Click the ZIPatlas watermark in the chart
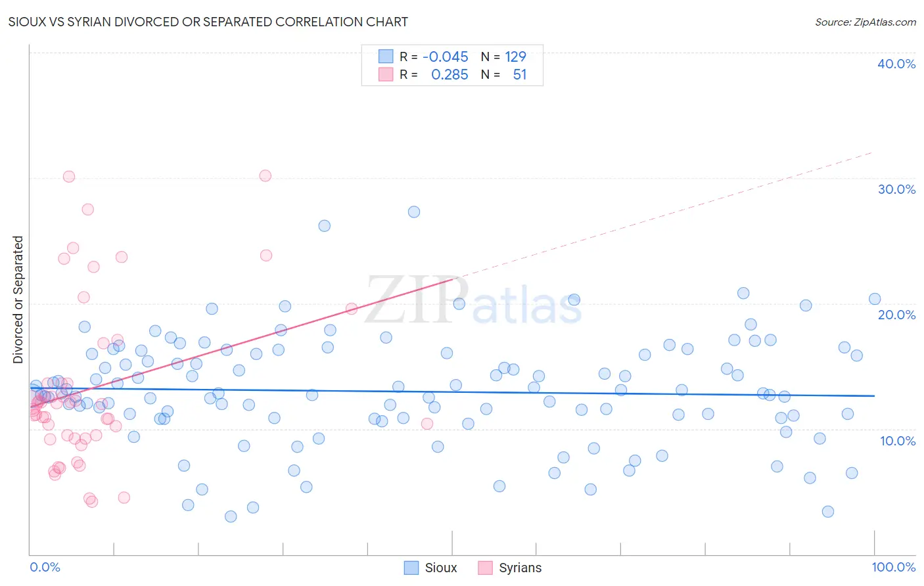 click(x=473, y=301)
